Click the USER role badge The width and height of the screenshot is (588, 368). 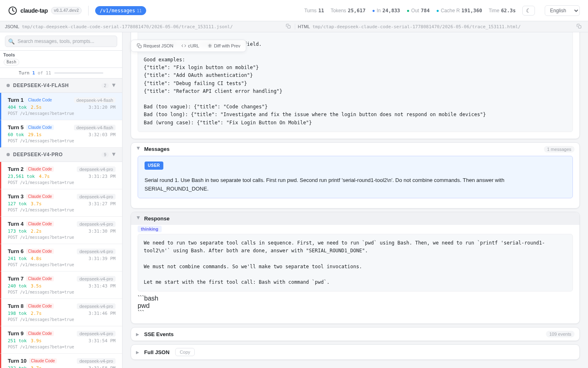point(154,166)
